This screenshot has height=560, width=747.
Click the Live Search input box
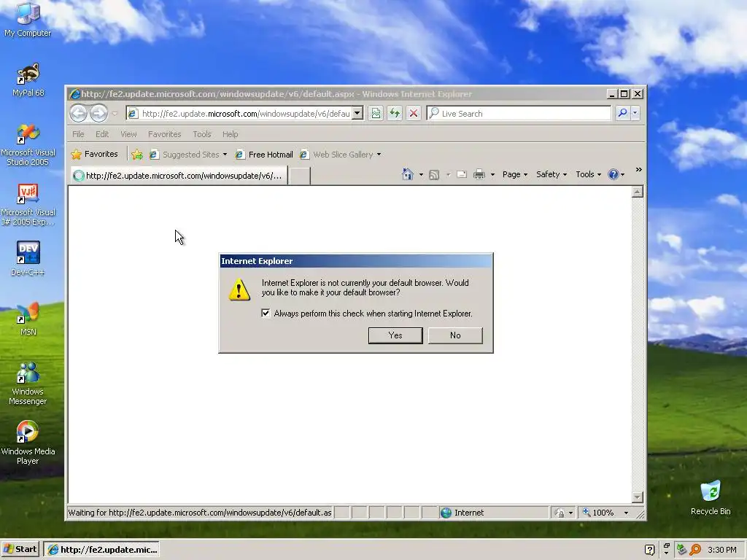[x=519, y=113]
